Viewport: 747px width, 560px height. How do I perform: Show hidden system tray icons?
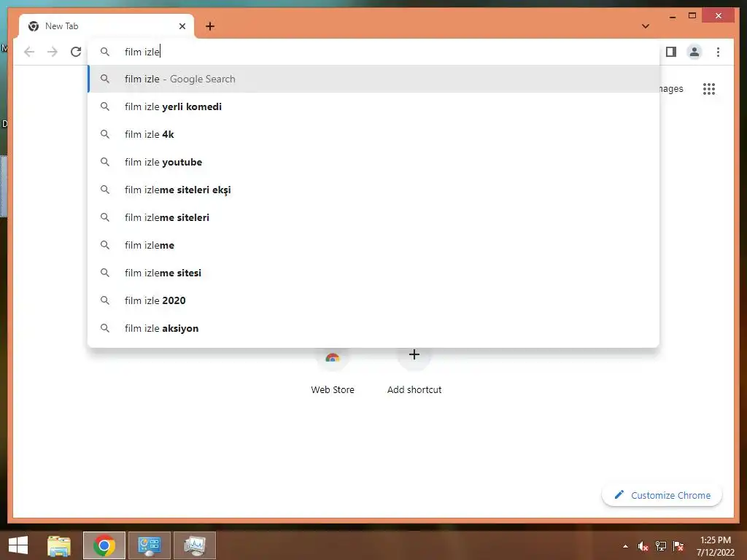click(625, 546)
